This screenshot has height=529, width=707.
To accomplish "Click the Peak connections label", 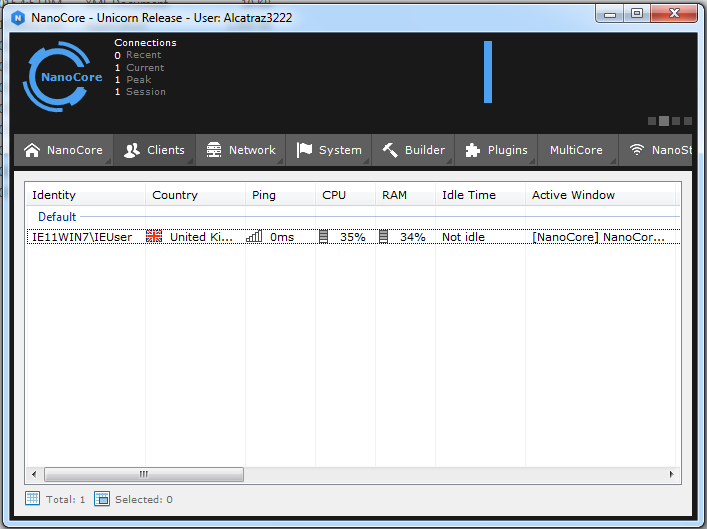I will pyautogui.click(x=138, y=80).
